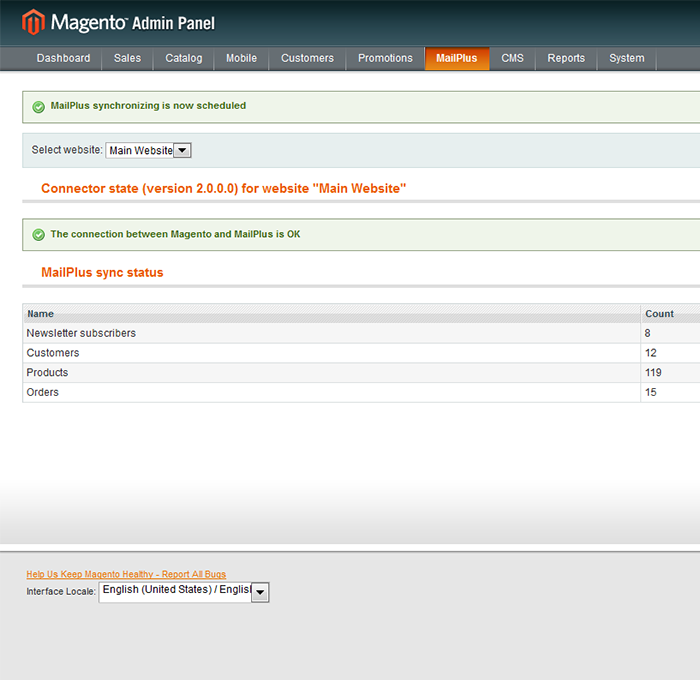Select the Newsletter subscribers row

coord(361,333)
